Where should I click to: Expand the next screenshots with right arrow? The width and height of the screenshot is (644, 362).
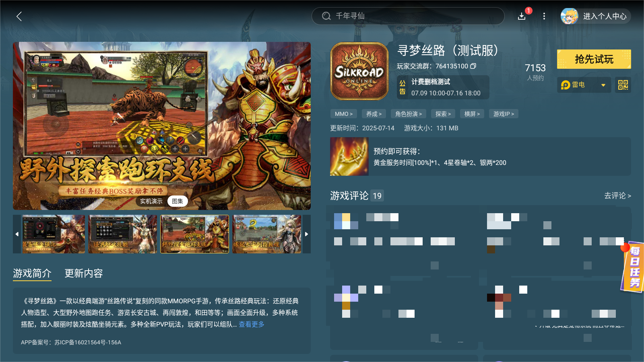[306, 234]
